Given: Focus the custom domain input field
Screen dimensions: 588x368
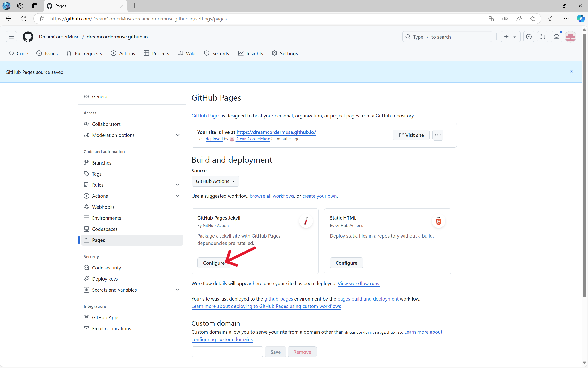Looking at the screenshot, I should 227,352.
